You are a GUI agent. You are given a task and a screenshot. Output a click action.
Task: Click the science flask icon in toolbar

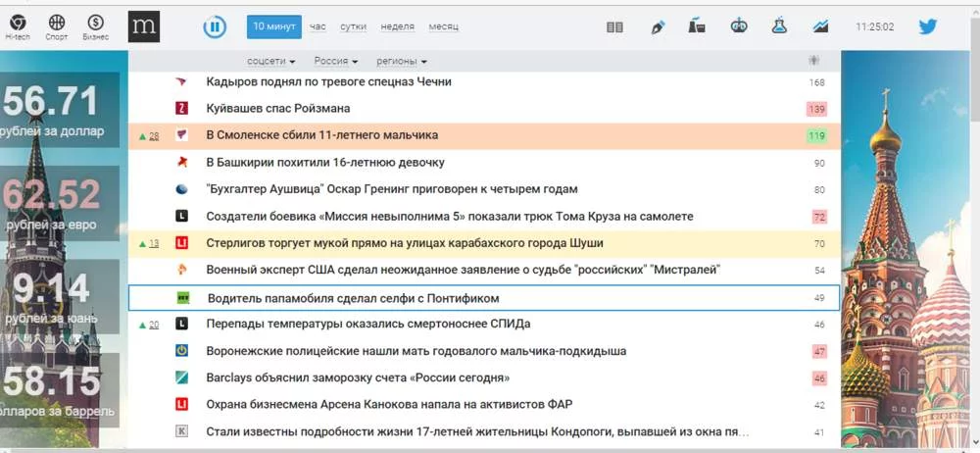click(779, 27)
